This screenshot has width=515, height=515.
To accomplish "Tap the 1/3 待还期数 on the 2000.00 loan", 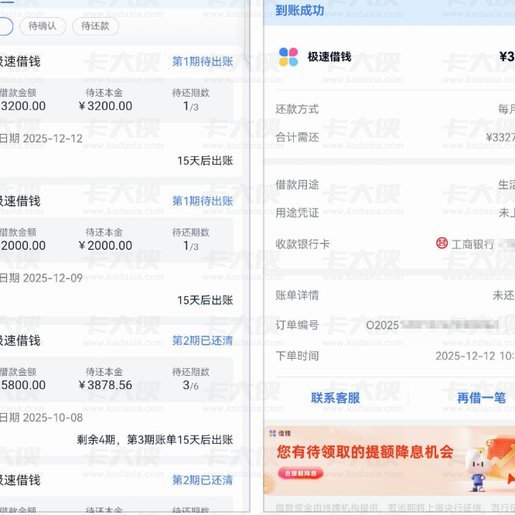I will (x=191, y=246).
